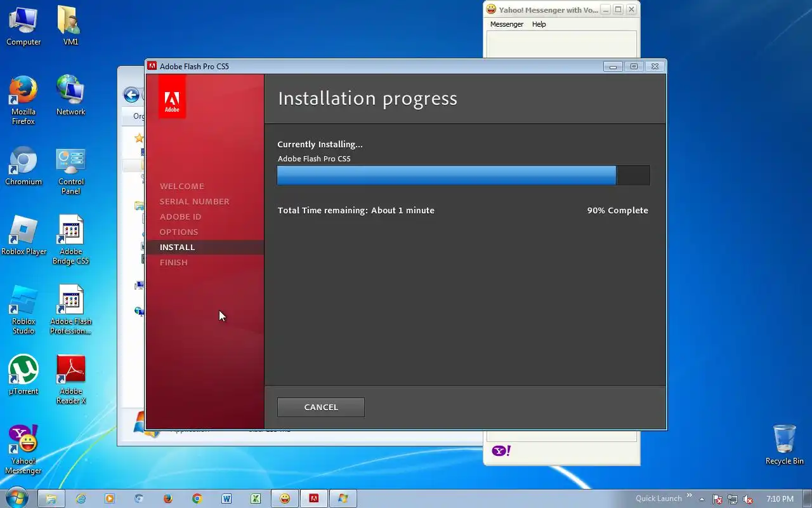Select the Roblox Player desktop shortcut
This screenshot has width=812, height=508.
coord(23,236)
